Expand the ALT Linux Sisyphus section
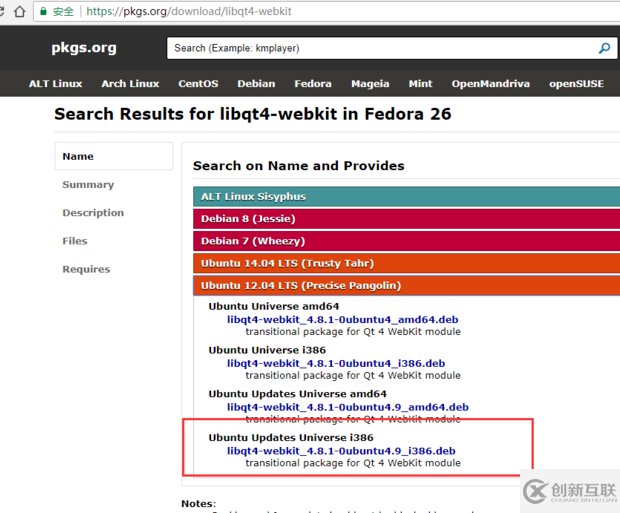The height and width of the screenshot is (513, 620). [406, 197]
